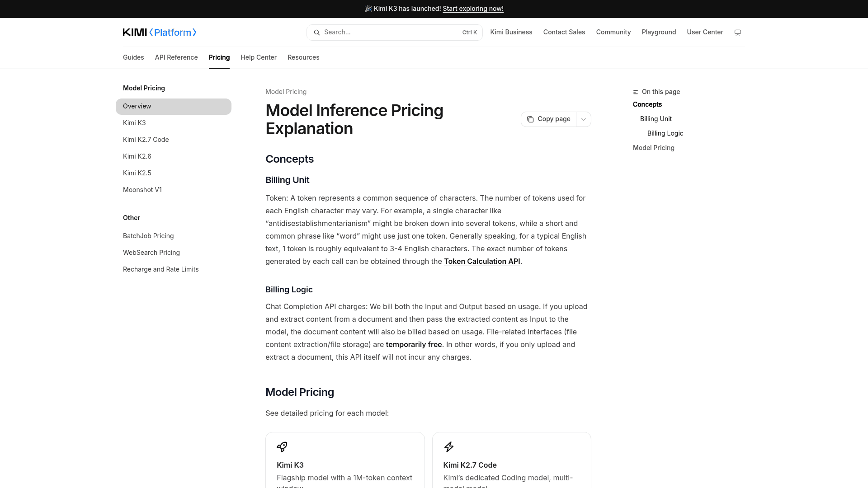Click the Model Pricing sidebar section heading

coord(144,88)
